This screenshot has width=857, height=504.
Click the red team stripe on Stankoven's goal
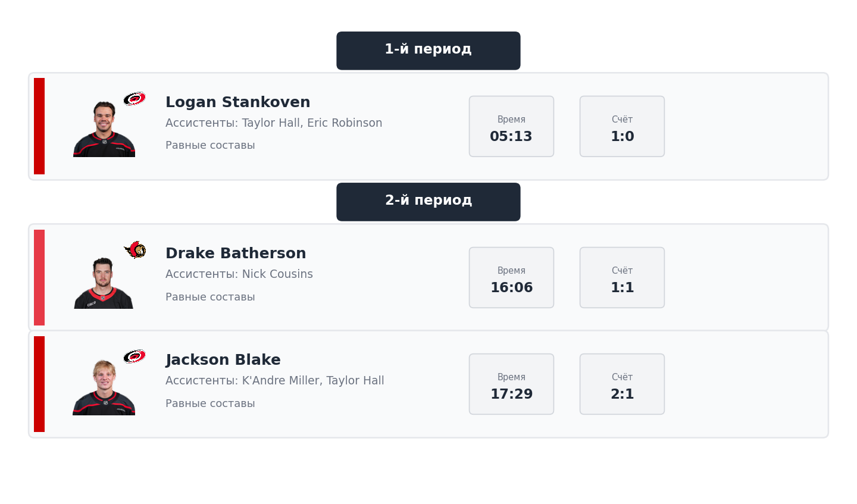click(39, 126)
